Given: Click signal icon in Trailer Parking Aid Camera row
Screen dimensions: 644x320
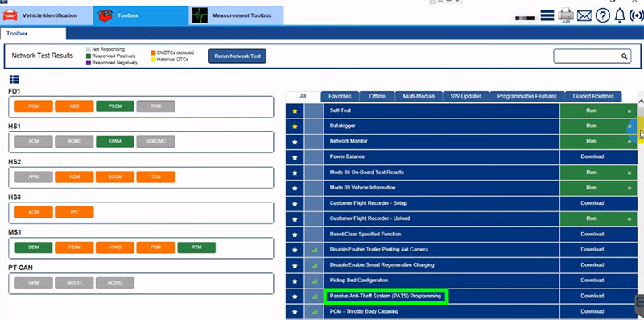Looking at the screenshot, I should 315,250.
